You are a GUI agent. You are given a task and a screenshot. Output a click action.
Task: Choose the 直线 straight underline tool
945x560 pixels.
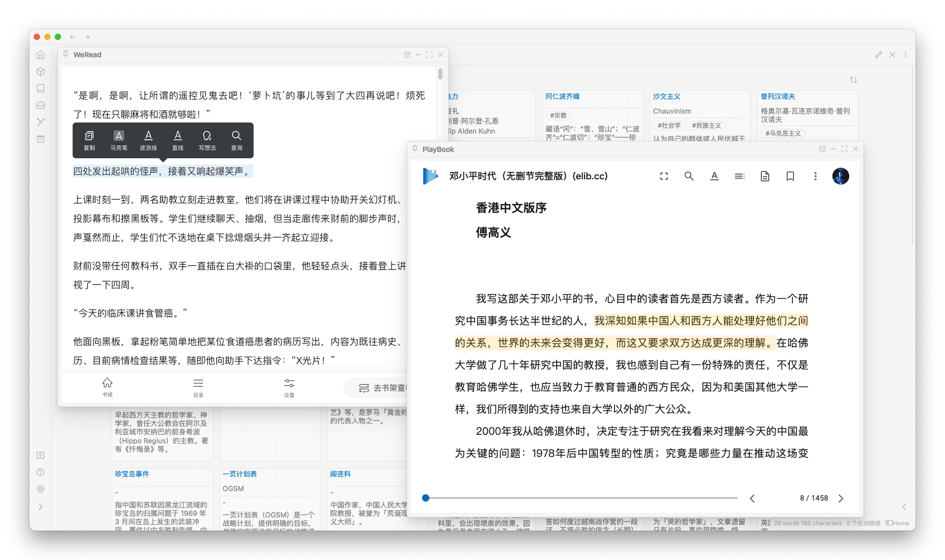coord(178,140)
